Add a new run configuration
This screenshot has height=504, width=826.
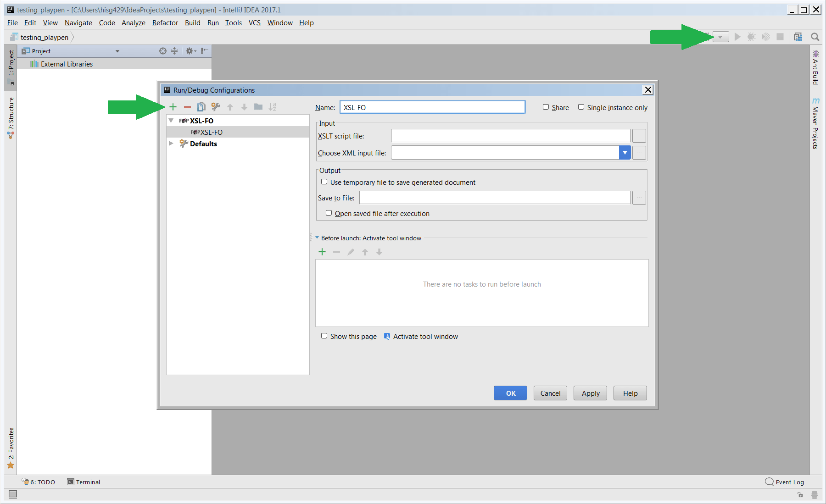[x=173, y=107]
